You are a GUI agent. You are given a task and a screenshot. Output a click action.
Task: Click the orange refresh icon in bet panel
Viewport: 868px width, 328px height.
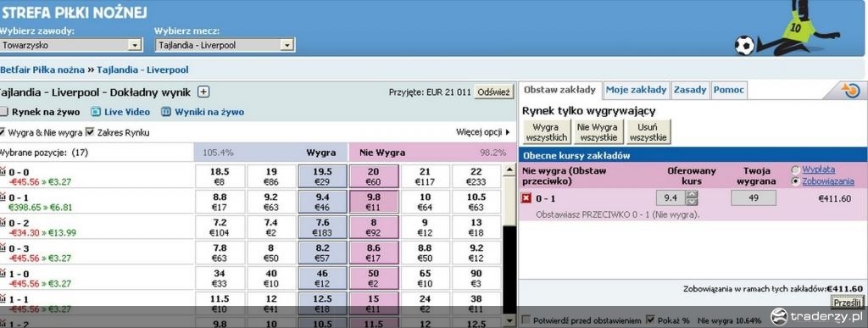click(x=850, y=91)
